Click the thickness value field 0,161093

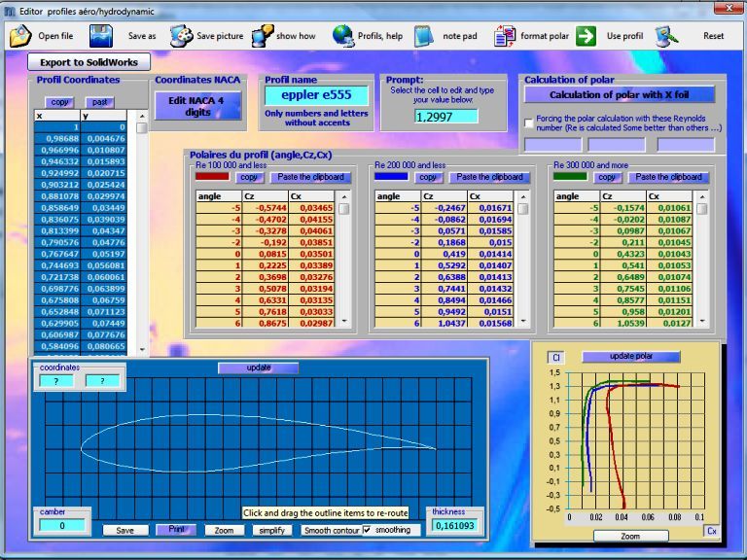(455, 526)
